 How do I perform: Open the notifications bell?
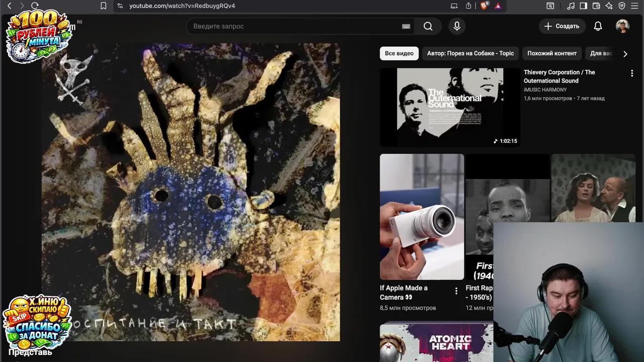click(x=598, y=26)
